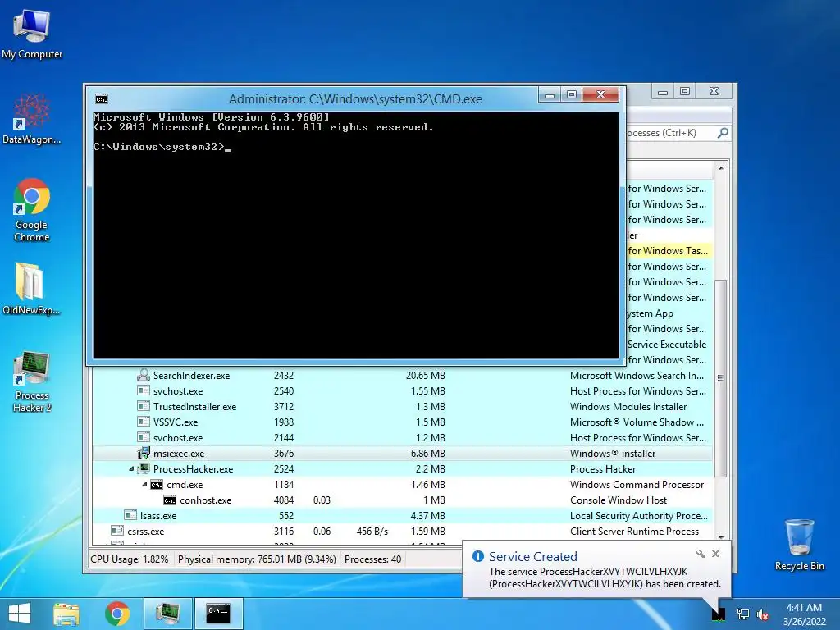Viewport: 840px width, 630px height.
Task: Click inside the CMD console area
Action: pos(356,235)
